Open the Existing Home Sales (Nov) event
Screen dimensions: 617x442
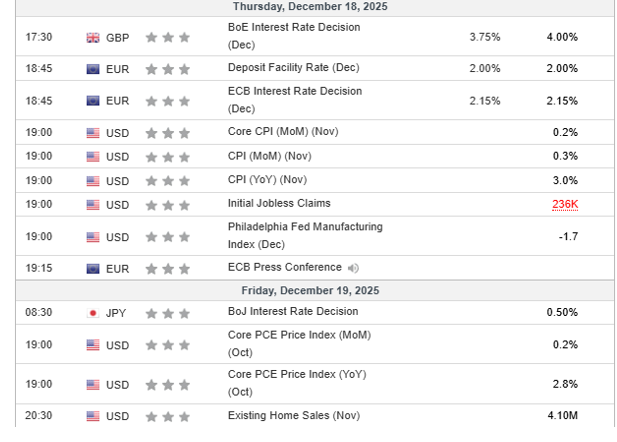[294, 416]
